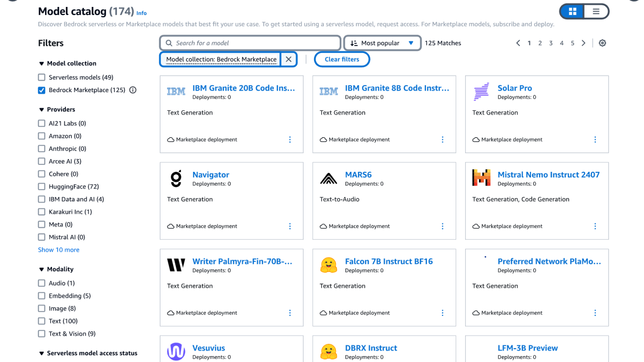Remove Bedrock Marketplace filter chip
Viewport: 644px width, 362px height.
point(289,59)
